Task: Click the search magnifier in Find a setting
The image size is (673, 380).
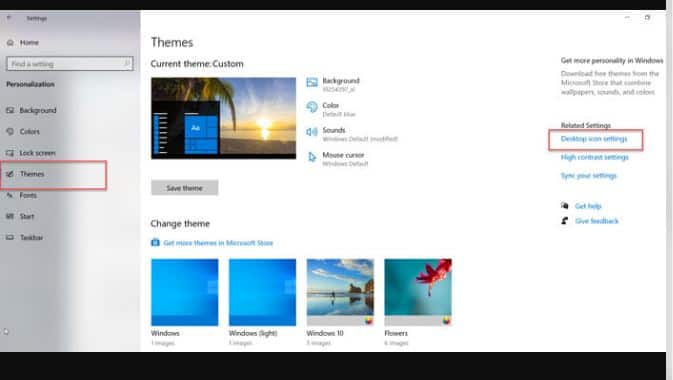Action: pyautogui.click(x=127, y=64)
